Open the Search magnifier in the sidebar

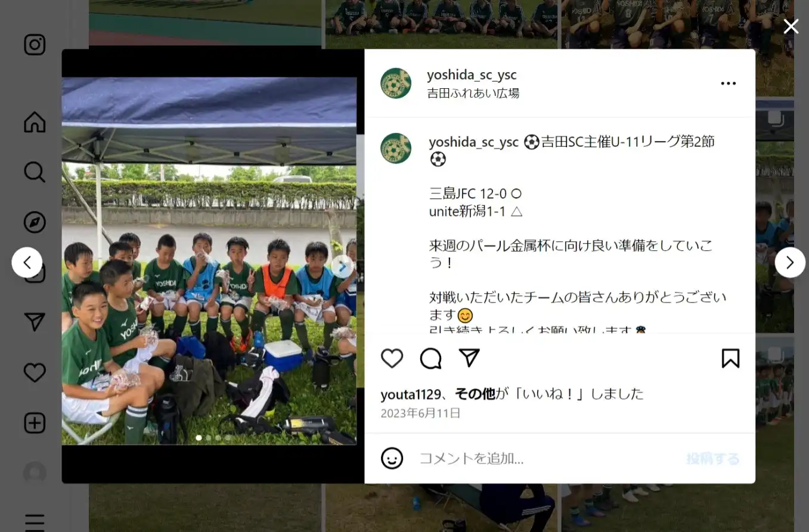(x=35, y=172)
